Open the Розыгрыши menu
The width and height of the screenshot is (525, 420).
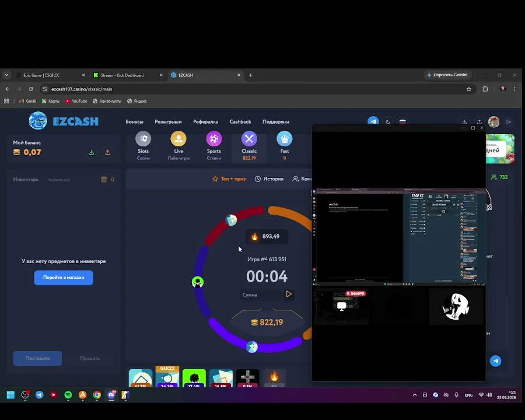[168, 121]
